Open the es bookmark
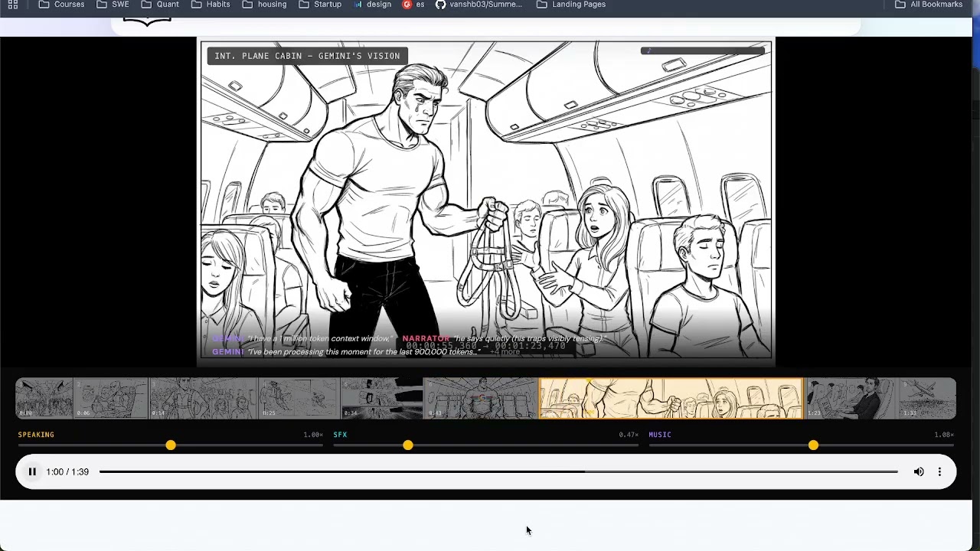Viewport: 980px width, 551px height. [x=413, y=5]
